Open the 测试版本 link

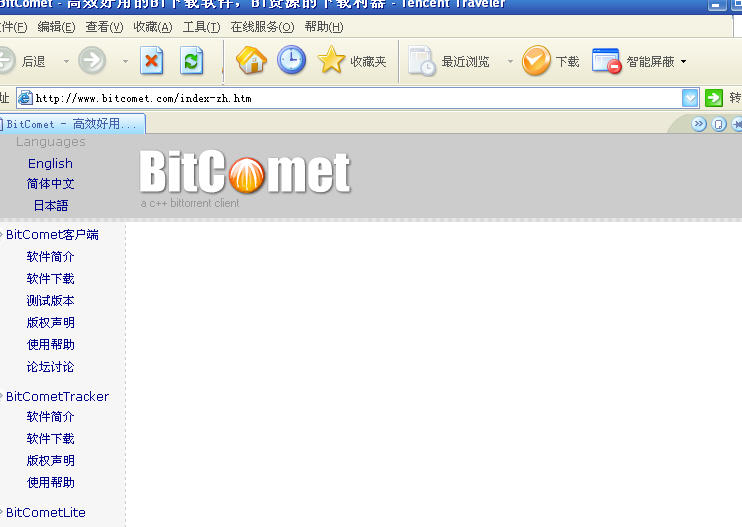click(x=50, y=300)
